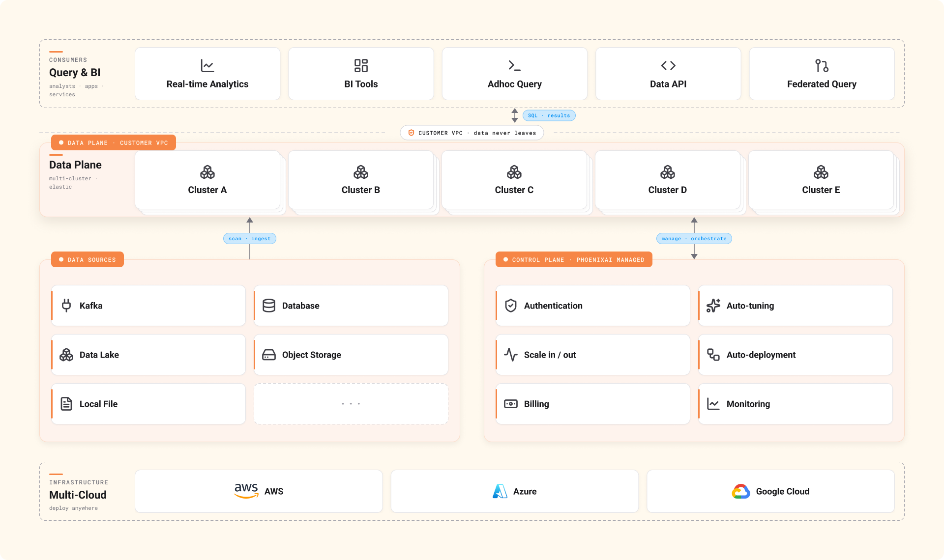The width and height of the screenshot is (944, 560).
Task: Click the Scale in / out label
Action: point(550,355)
